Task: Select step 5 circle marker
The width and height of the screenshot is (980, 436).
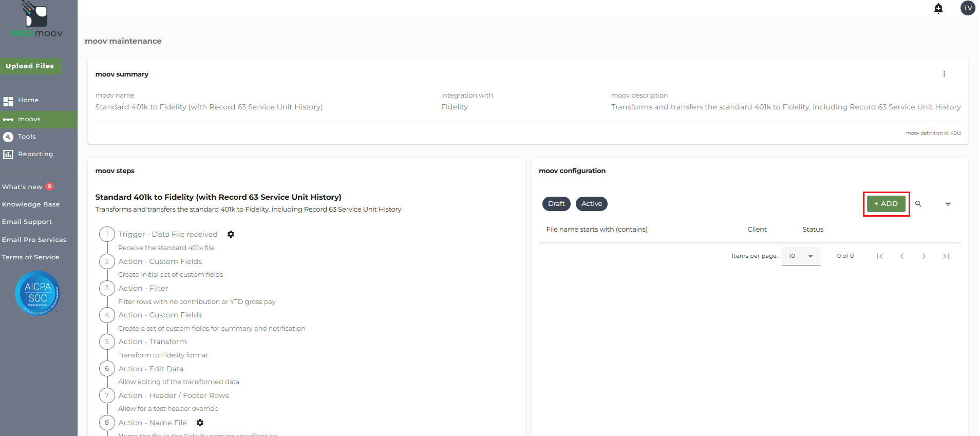Action: [107, 342]
